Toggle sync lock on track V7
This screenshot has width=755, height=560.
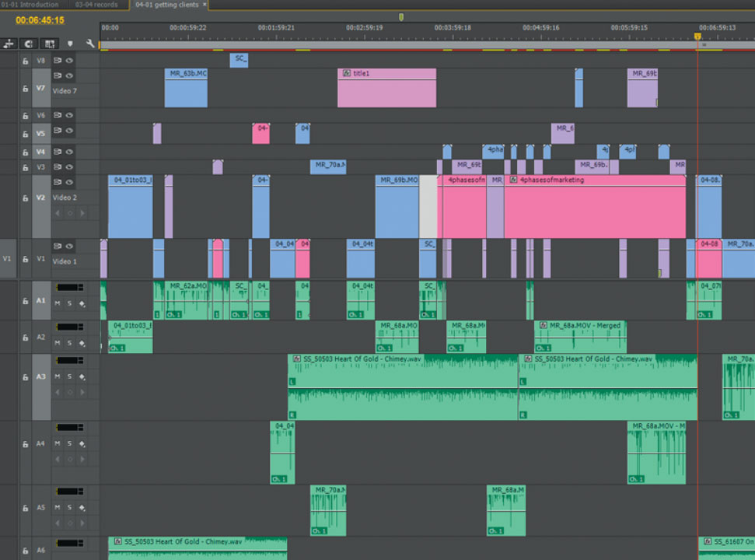click(57, 75)
